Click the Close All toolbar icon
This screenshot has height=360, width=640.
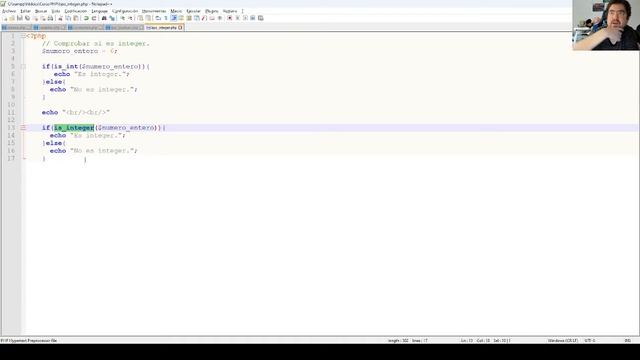coord(43,18)
